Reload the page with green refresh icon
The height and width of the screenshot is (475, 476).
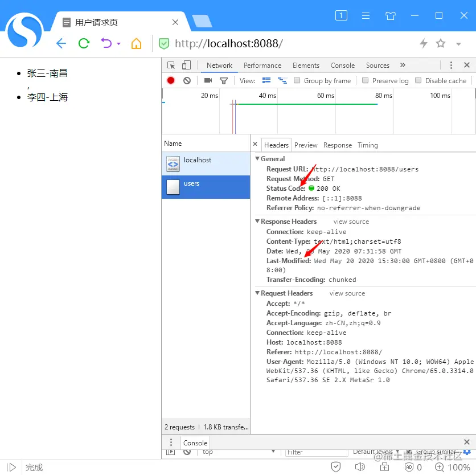coord(84,43)
